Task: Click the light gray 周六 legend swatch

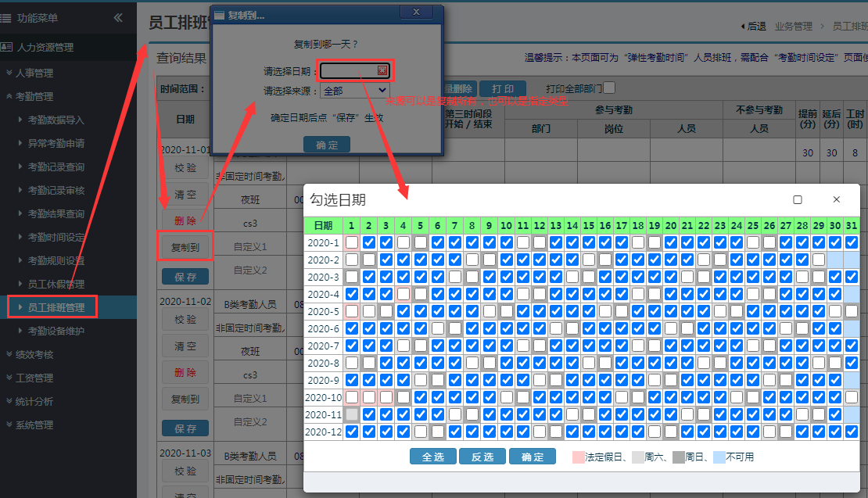Action: pos(638,457)
